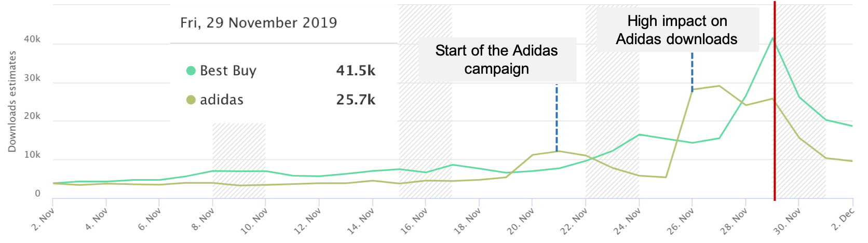
Task: Click the adidas legend label
Action: (x=222, y=100)
